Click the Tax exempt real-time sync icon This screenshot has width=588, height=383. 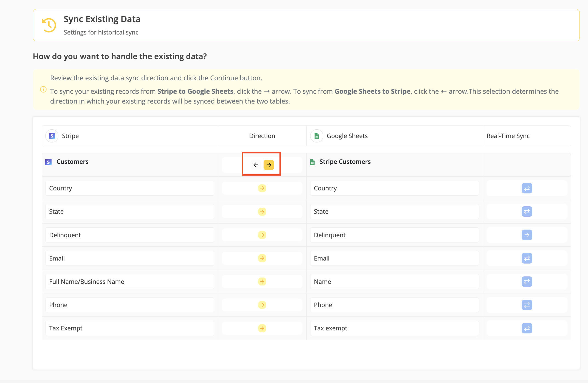527,328
